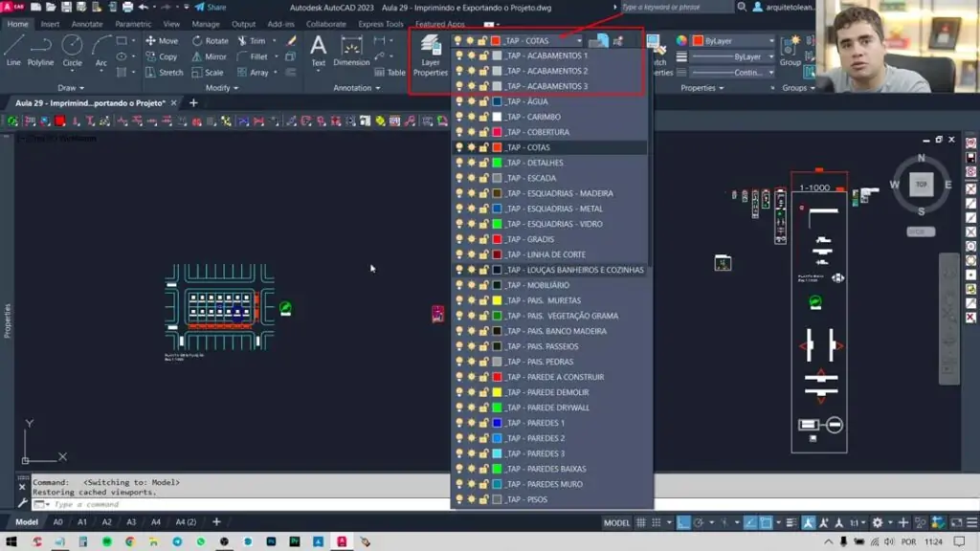Toggle lightbulb on/off for _TAP - ÁGUA layer
Image resolution: width=980 pixels, height=551 pixels.
tap(459, 101)
